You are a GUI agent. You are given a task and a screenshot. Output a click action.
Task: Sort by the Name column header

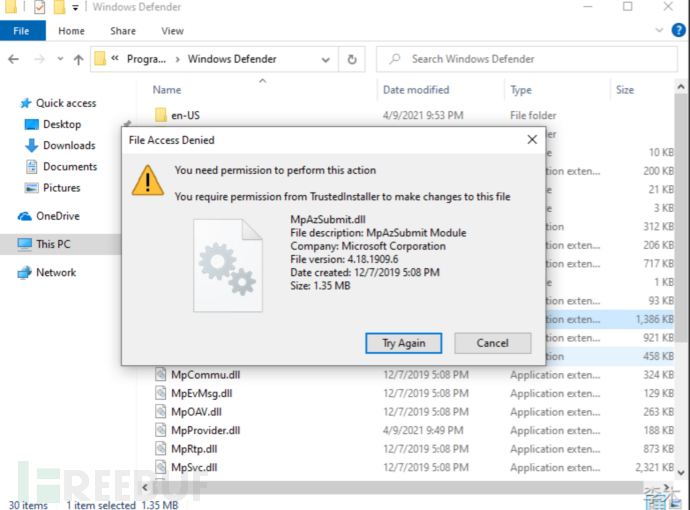pos(167,90)
